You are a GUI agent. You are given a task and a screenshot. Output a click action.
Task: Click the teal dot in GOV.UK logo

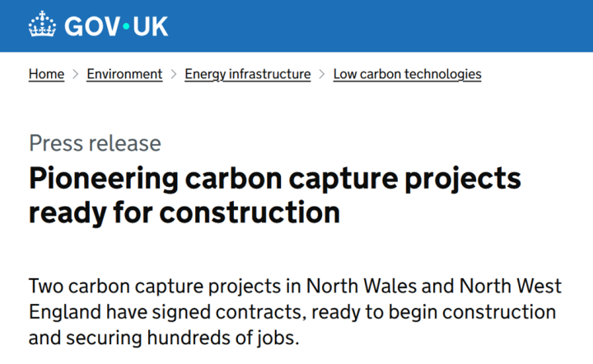pyautogui.click(x=125, y=26)
